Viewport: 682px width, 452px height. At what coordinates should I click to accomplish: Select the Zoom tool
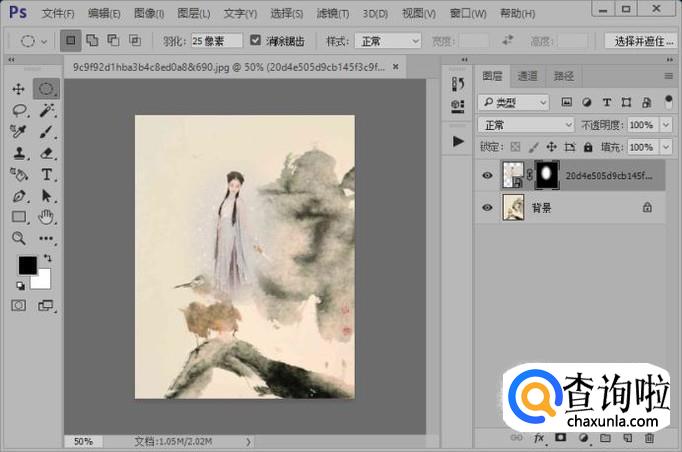[19, 238]
